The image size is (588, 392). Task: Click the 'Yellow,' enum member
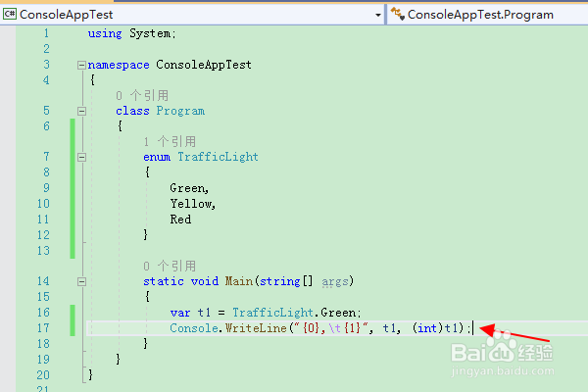coord(193,204)
